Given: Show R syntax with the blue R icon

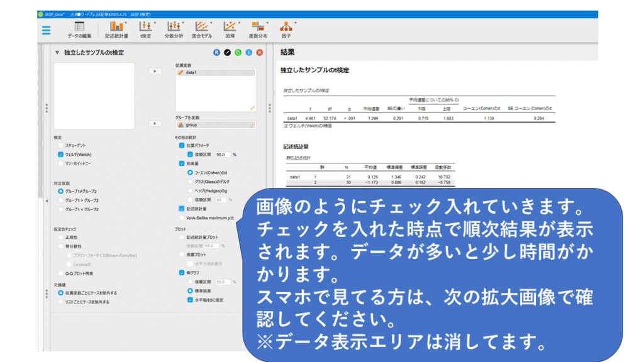Looking at the screenshot, I should [x=216, y=53].
